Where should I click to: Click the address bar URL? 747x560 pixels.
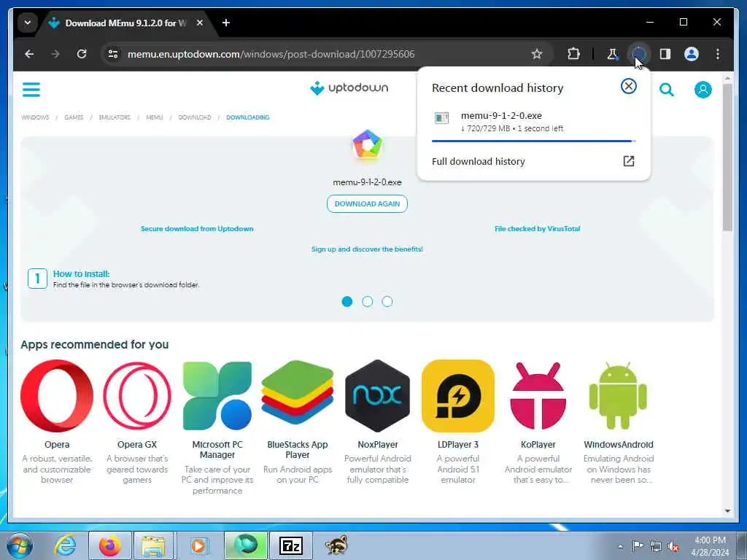[x=271, y=54]
